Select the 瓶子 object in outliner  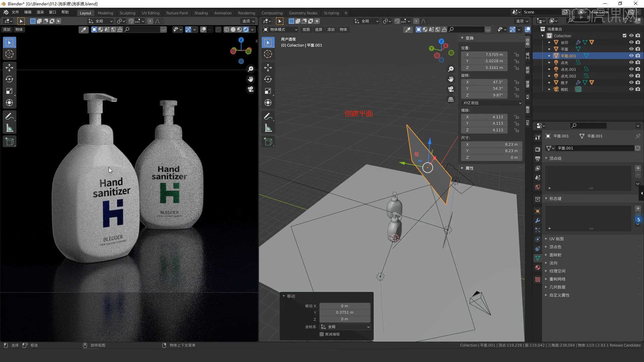pos(564,82)
